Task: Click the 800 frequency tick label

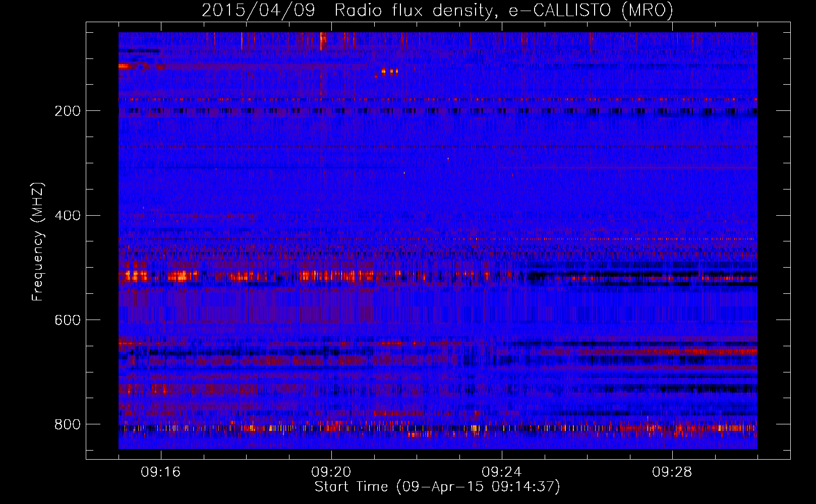Action: coord(68,425)
